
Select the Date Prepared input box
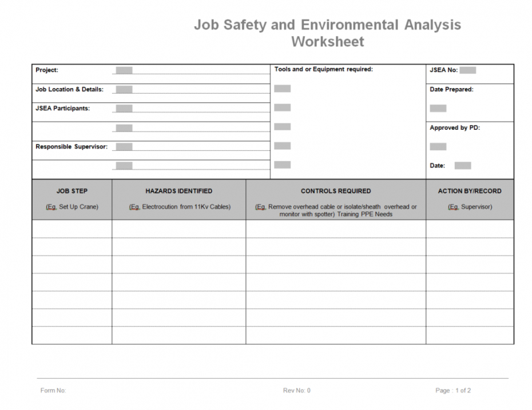(x=438, y=108)
